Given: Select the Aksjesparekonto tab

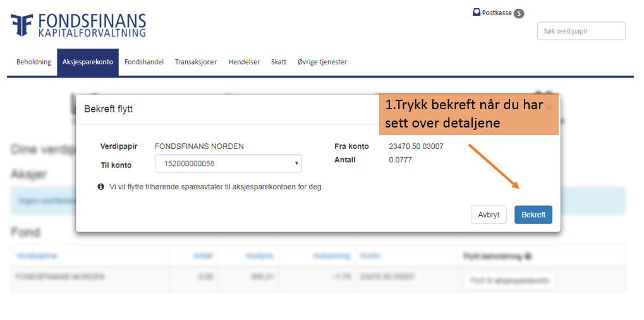Looking at the screenshot, I should pyautogui.click(x=88, y=62).
